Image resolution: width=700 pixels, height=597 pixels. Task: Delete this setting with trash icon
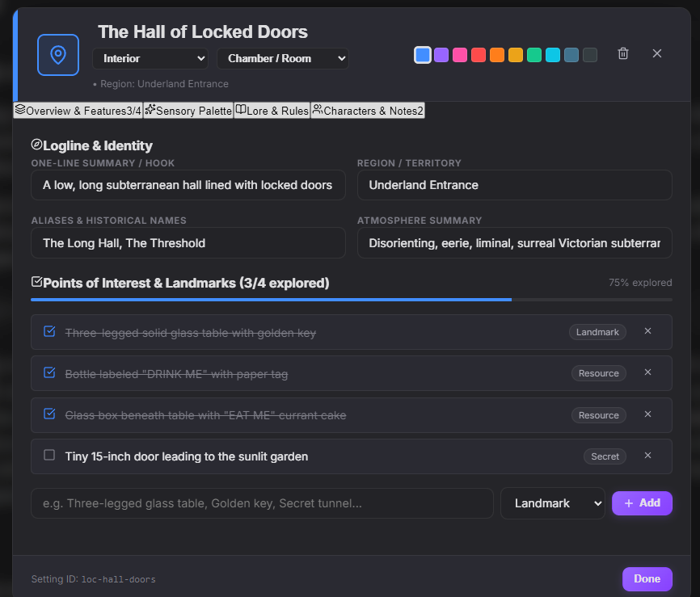coord(622,53)
